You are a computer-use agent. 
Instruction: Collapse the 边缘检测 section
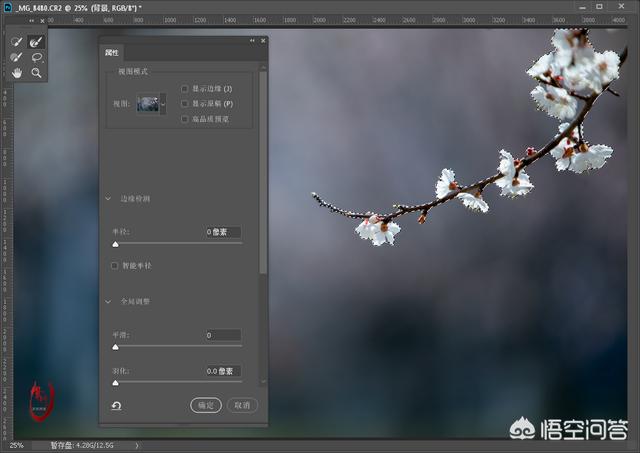pyautogui.click(x=108, y=199)
